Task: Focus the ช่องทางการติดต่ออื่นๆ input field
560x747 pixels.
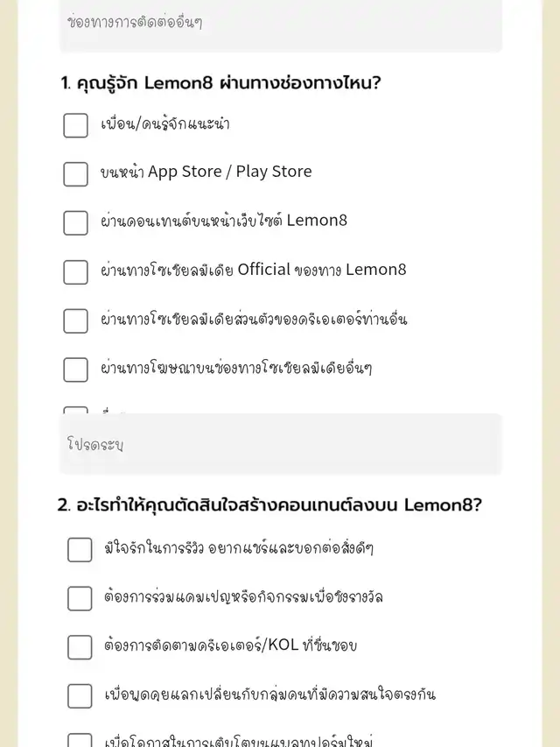Action: point(281,25)
